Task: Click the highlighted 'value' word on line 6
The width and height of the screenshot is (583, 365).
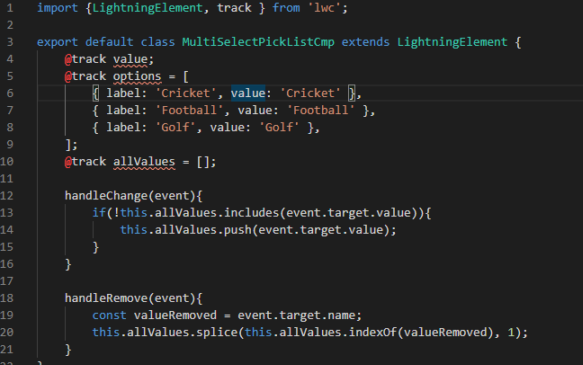Action: (248, 93)
